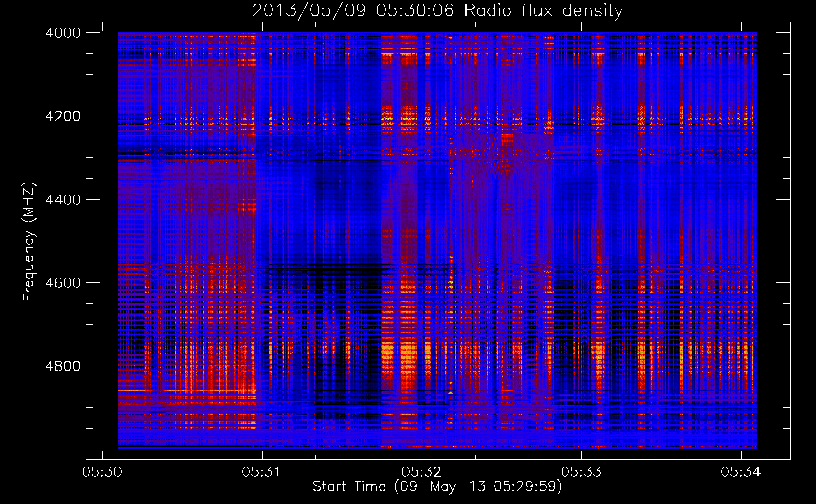Viewport: 816px width, 504px height.
Task: Click the '4600' frequency axis label
Action: [x=63, y=283]
